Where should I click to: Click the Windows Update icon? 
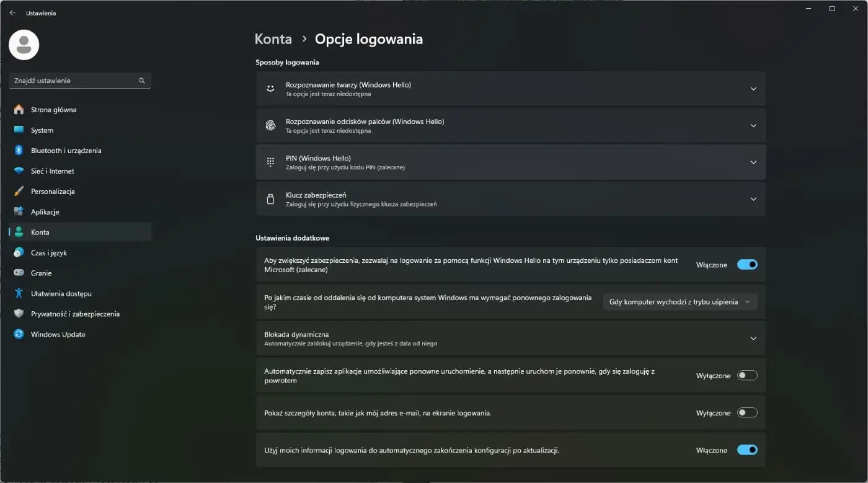[x=19, y=334]
